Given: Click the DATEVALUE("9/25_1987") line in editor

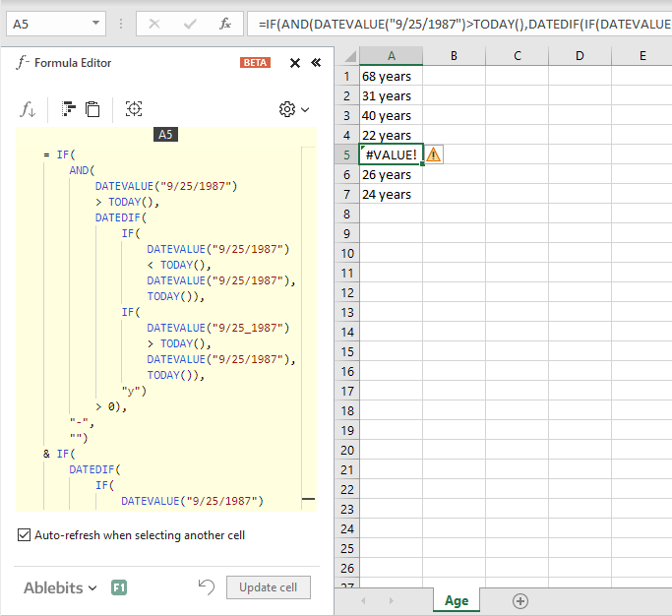Looking at the screenshot, I should click(218, 328).
